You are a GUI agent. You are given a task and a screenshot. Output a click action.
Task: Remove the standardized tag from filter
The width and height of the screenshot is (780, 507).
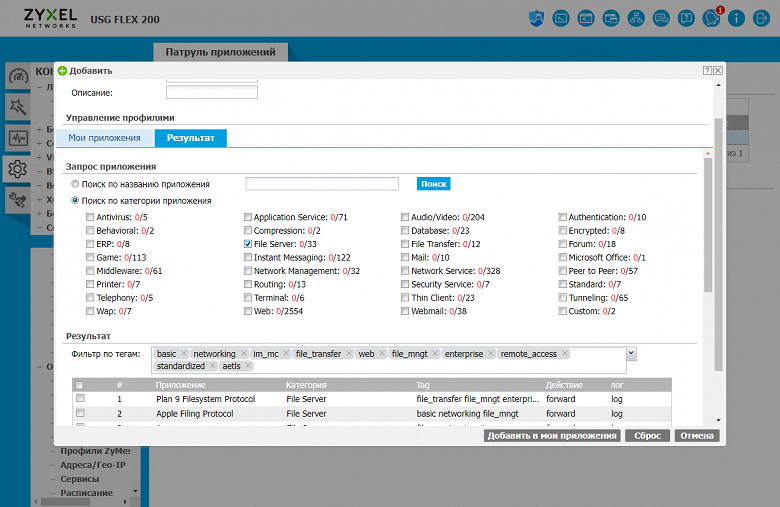coord(212,366)
